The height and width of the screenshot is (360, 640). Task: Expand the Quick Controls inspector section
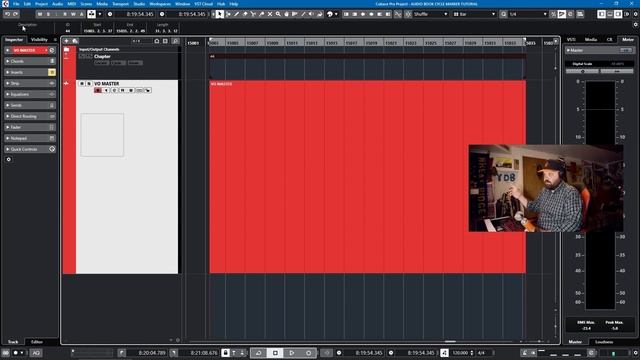click(30, 149)
